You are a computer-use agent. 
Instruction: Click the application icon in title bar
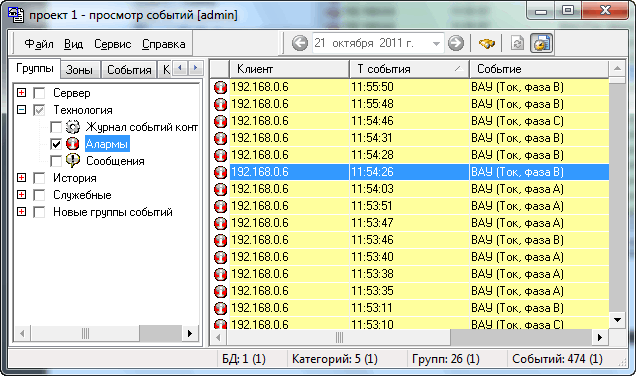point(16,14)
